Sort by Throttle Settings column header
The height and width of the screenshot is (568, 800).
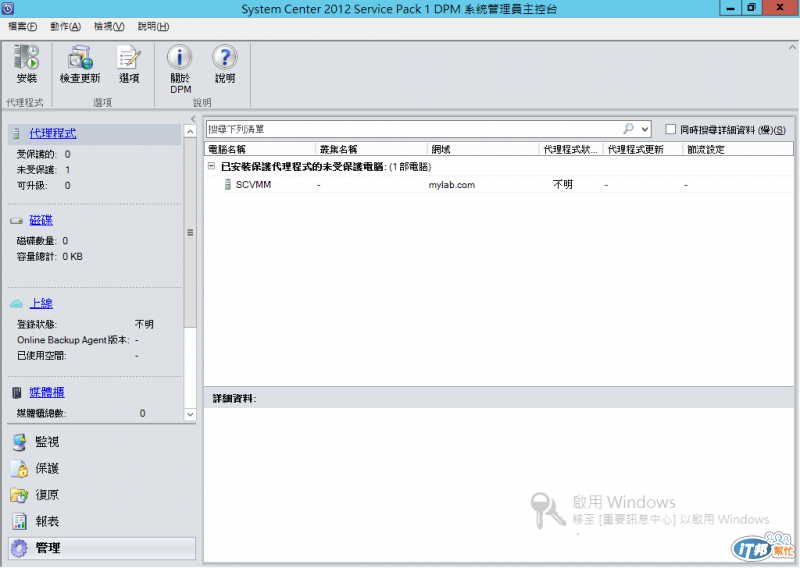[x=738, y=149]
